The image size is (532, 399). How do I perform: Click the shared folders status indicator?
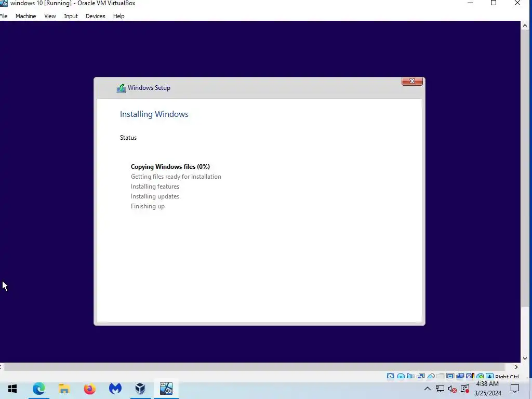tap(441, 376)
